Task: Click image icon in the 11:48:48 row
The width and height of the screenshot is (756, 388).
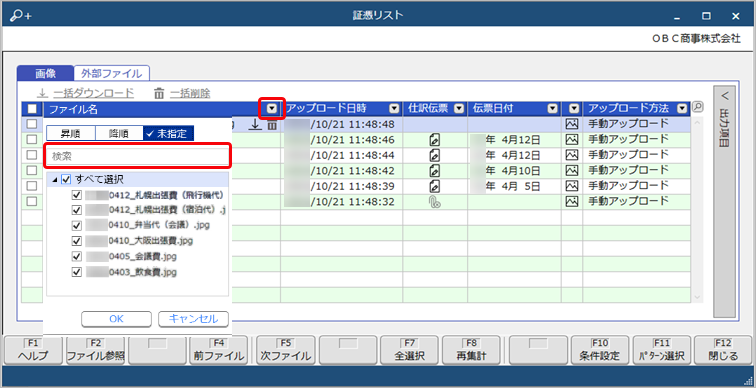Action: tap(571, 124)
